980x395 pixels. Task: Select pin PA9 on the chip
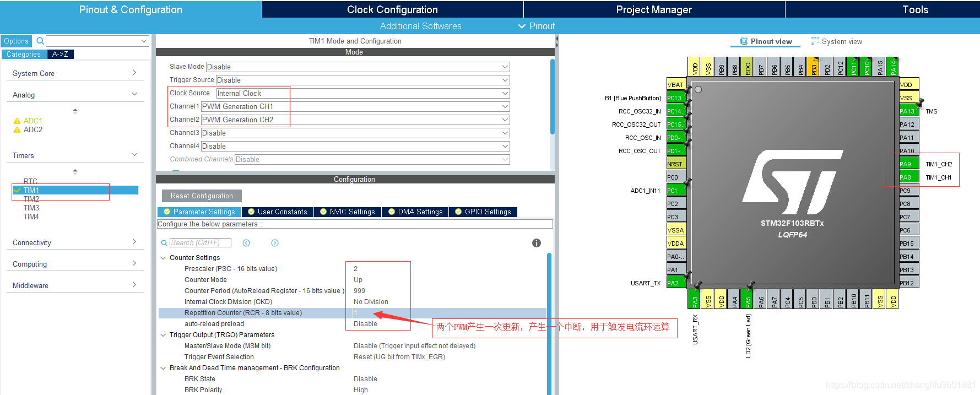tap(908, 164)
